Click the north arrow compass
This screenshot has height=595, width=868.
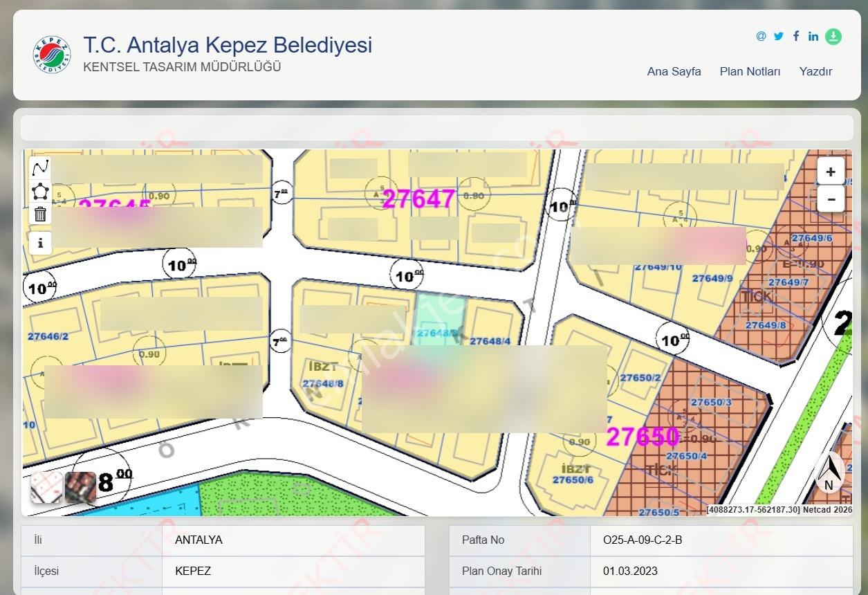829,473
